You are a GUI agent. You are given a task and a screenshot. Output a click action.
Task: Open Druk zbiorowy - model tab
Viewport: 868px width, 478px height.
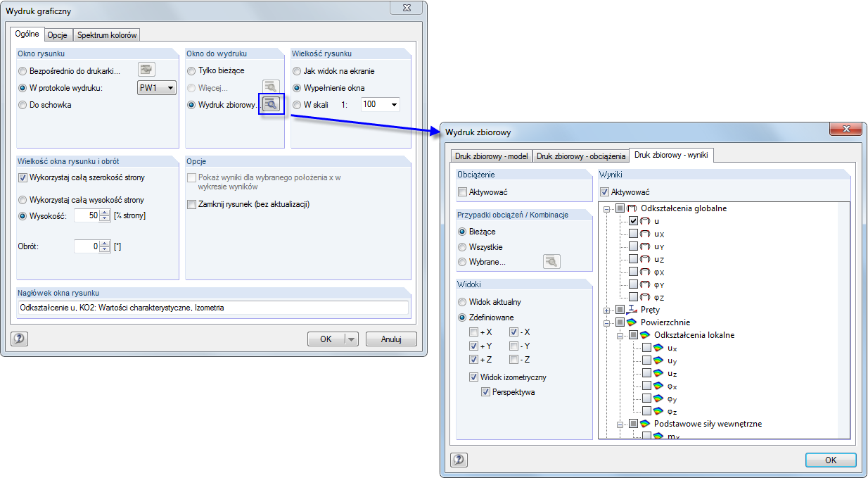[x=491, y=156]
